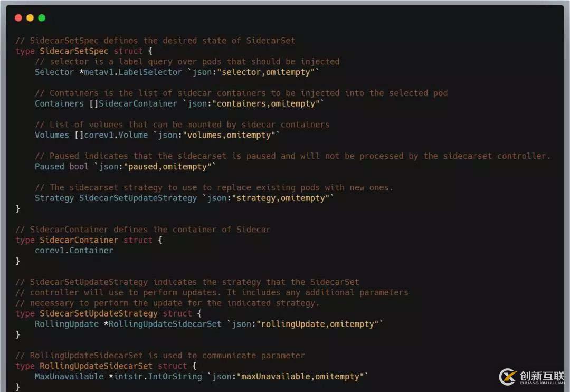Viewport: 570px width, 392px height.
Task: Click the Strategy field name
Action: coord(54,198)
